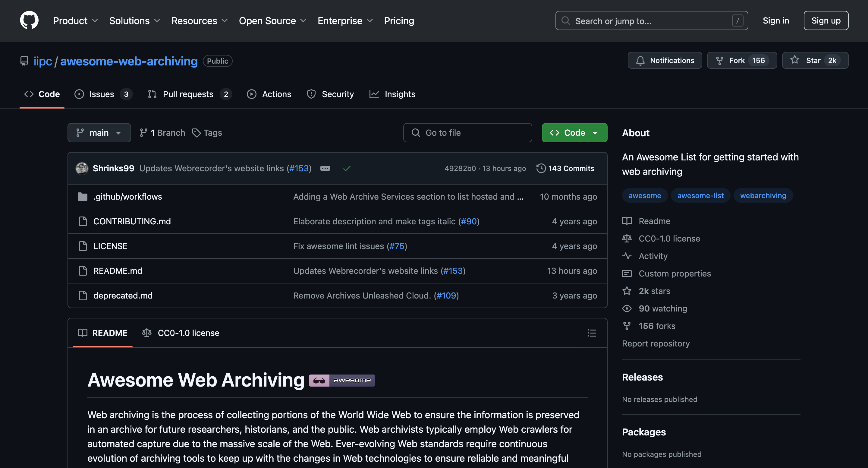Screen dimensions: 868x468
Task: Click the note icon next to Custom properties
Action: 627,274
